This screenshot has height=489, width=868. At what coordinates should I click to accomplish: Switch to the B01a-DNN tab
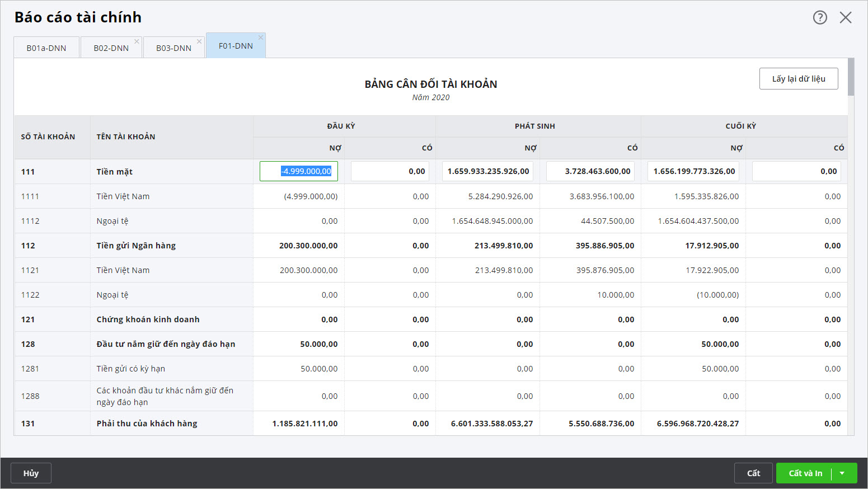pyautogui.click(x=46, y=48)
